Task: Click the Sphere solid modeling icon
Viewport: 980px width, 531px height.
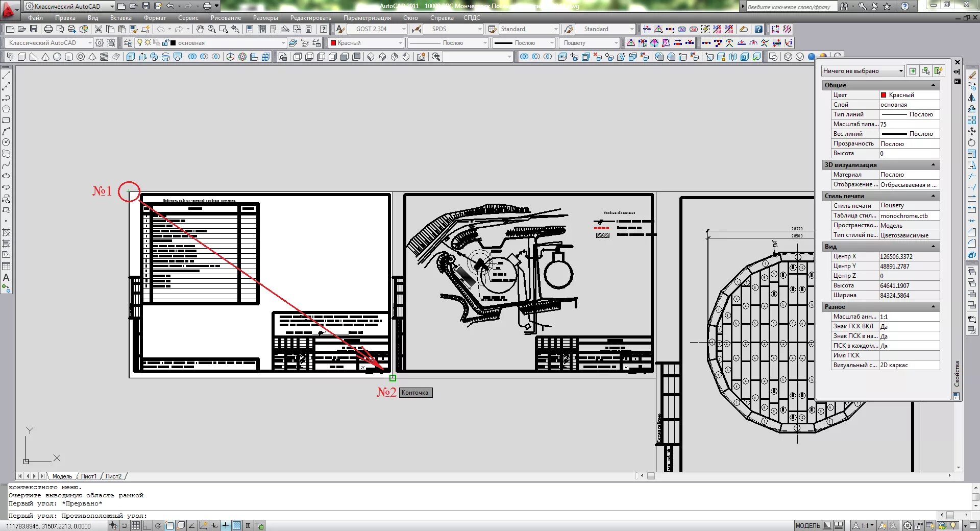Action: [x=57, y=57]
